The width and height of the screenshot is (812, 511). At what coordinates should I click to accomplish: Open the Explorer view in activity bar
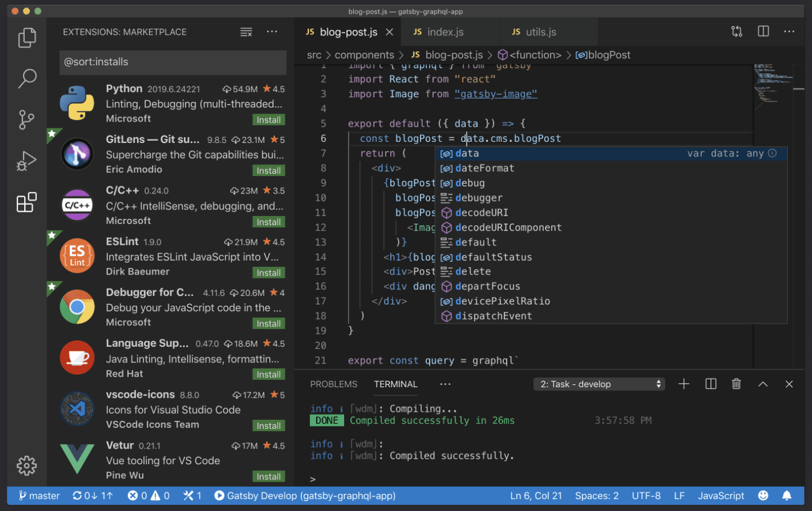pos(27,38)
